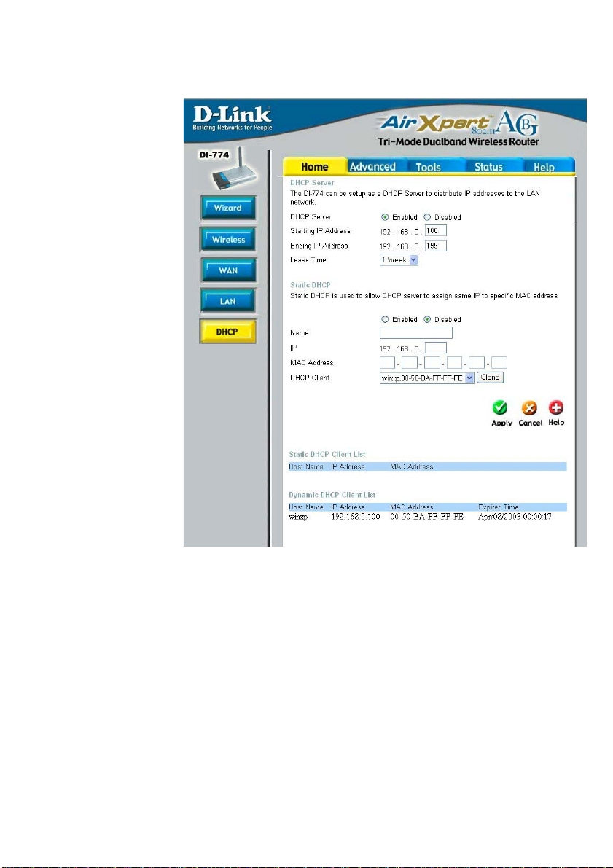The width and height of the screenshot is (613, 868).
Task: Disable the DHCP Server radio button
Action: (x=427, y=218)
